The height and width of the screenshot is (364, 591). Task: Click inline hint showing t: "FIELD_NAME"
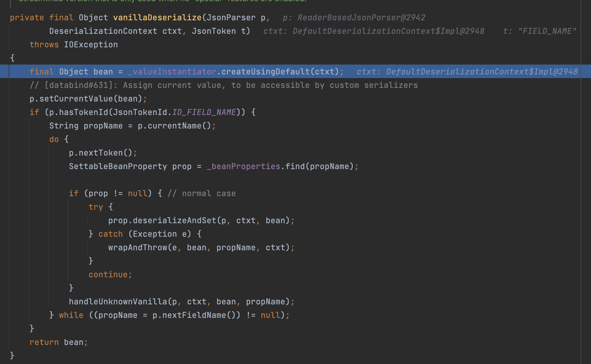pos(539,31)
